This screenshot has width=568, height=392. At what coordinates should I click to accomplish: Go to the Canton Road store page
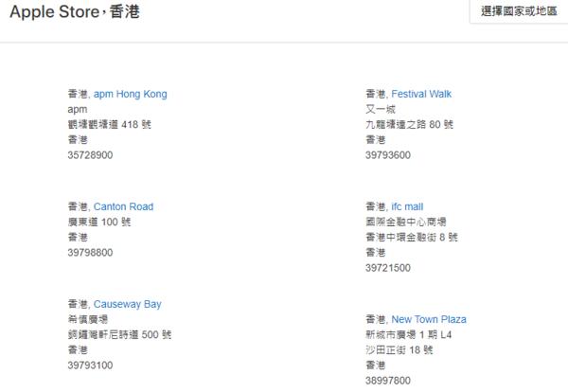(x=123, y=206)
